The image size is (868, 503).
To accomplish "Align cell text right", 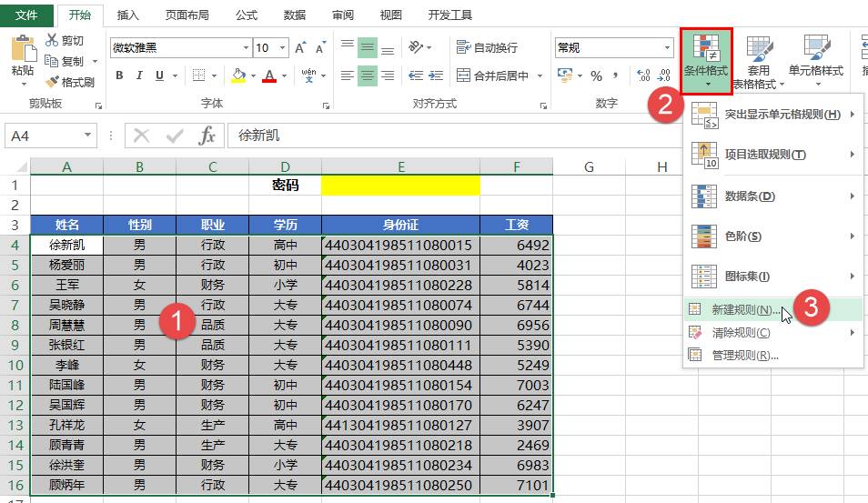I will point(388,75).
